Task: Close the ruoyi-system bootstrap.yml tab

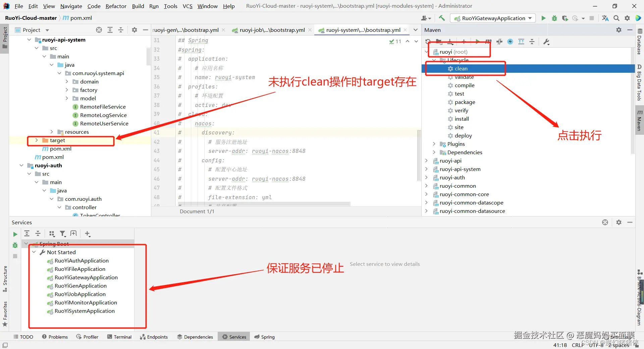Action: click(x=405, y=30)
